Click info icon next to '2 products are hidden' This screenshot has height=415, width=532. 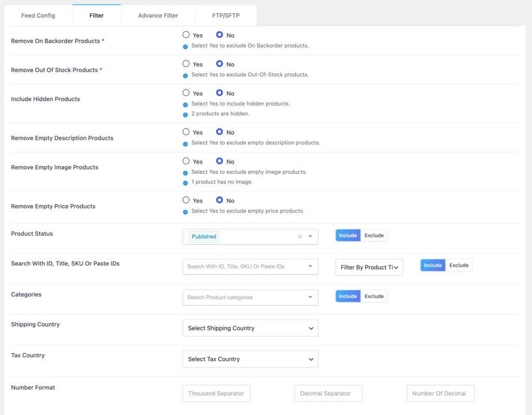click(185, 115)
